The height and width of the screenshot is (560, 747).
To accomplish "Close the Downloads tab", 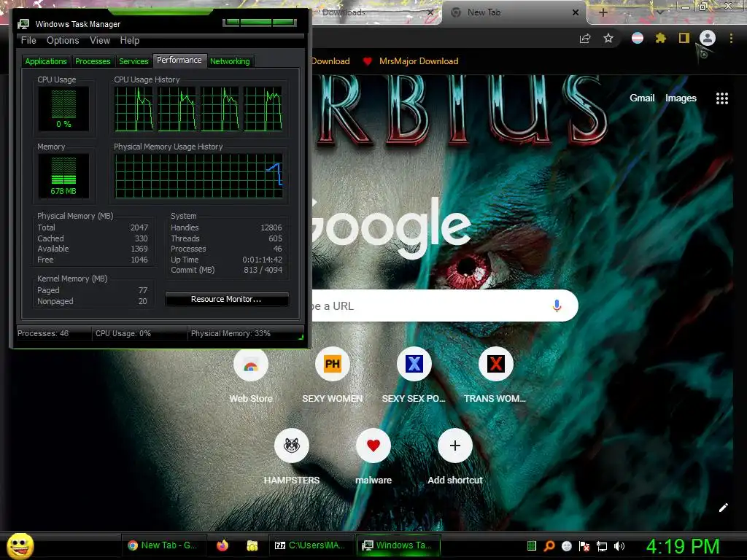I will [430, 12].
